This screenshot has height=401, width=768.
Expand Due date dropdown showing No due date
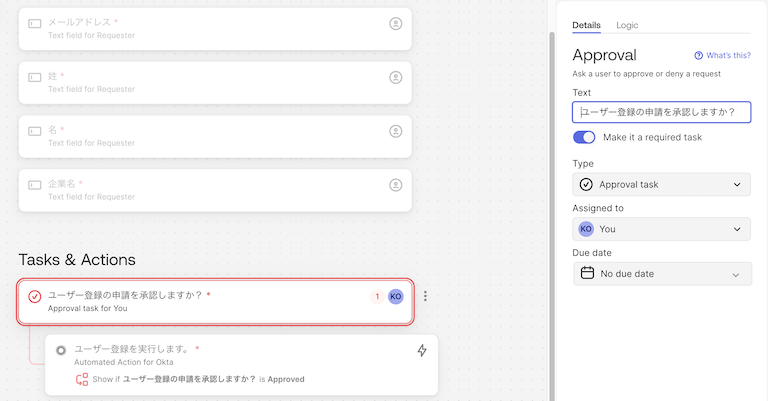click(661, 273)
